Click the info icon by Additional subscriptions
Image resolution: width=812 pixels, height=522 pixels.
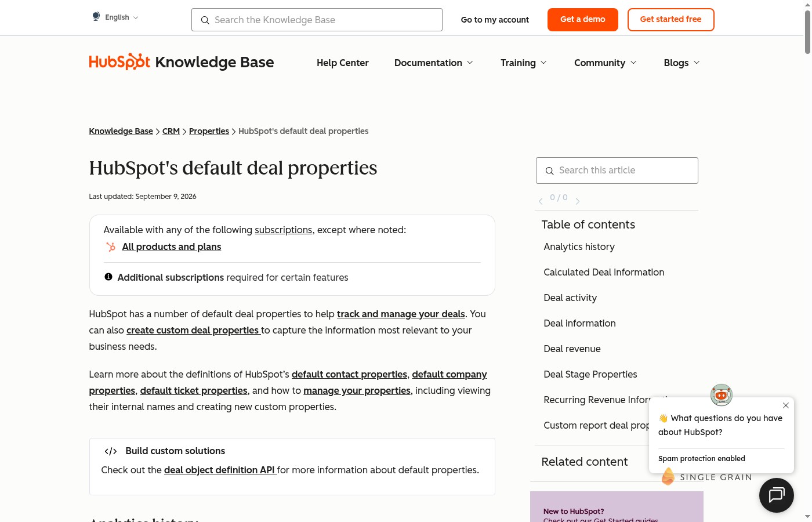pyautogui.click(x=108, y=277)
